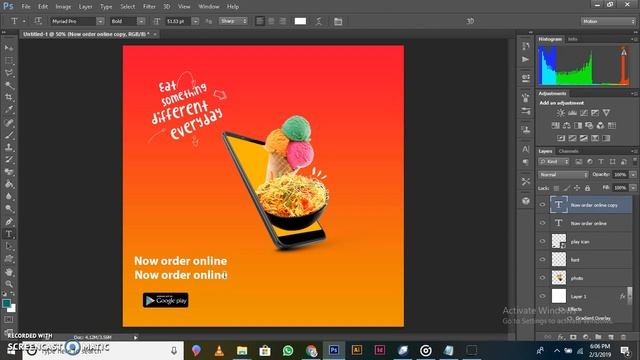Select the Move tool
This screenshot has width=640, height=360.
point(9,48)
